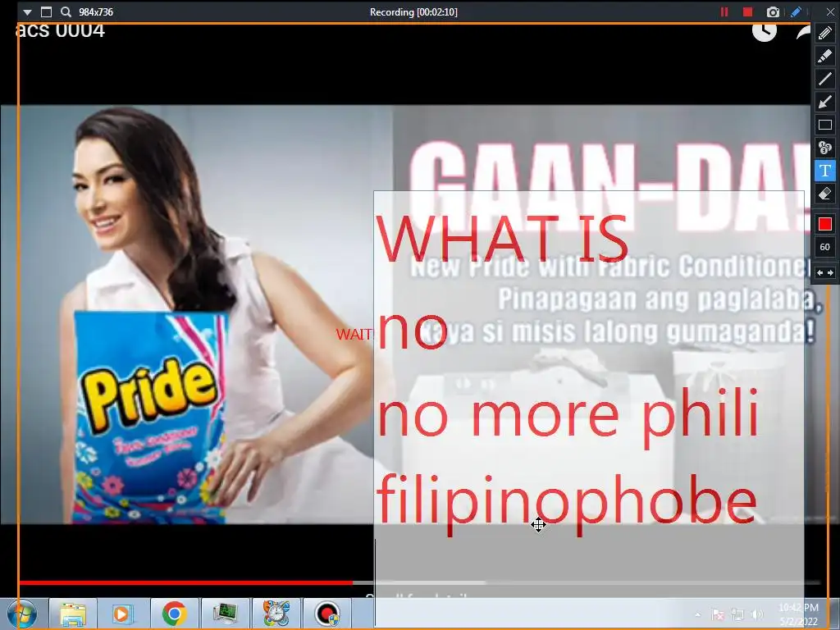Image resolution: width=840 pixels, height=630 pixels.
Task: Click the taskbar clock showing 10:42 PM
Action: click(798, 614)
